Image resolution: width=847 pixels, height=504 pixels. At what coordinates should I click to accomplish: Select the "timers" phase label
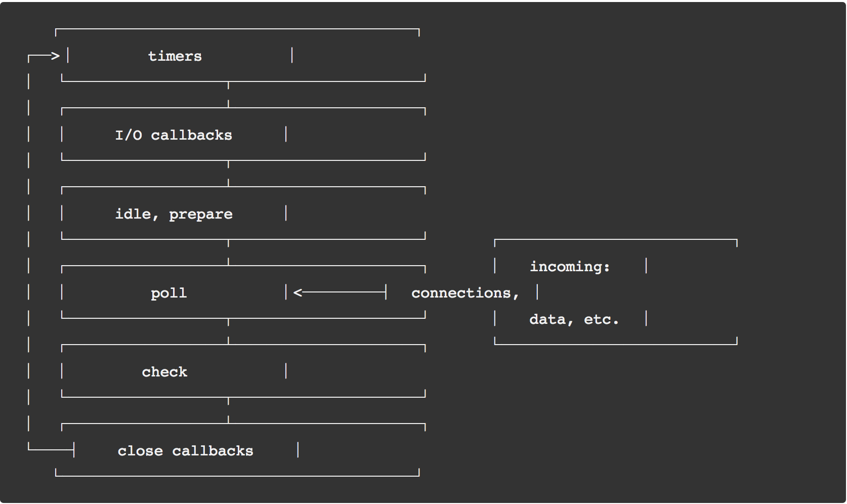coord(175,56)
